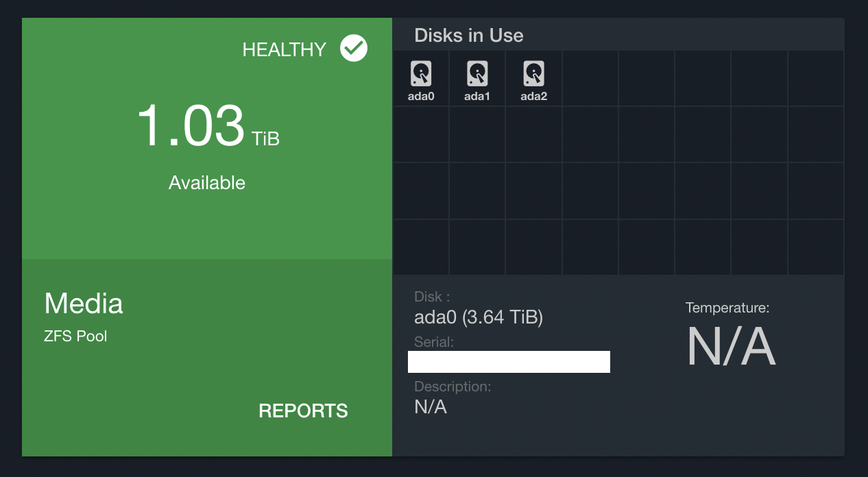Click the ada0 hard drive glyph

point(420,72)
